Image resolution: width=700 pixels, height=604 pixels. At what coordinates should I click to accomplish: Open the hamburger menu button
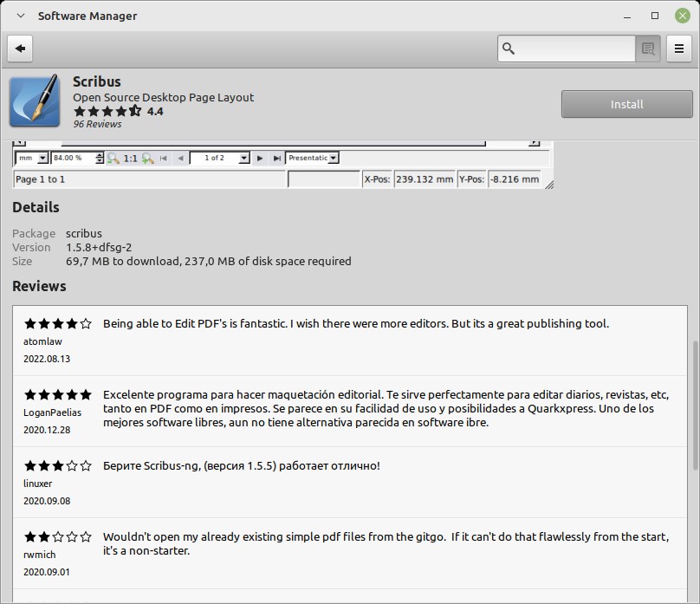[x=679, y=49]
